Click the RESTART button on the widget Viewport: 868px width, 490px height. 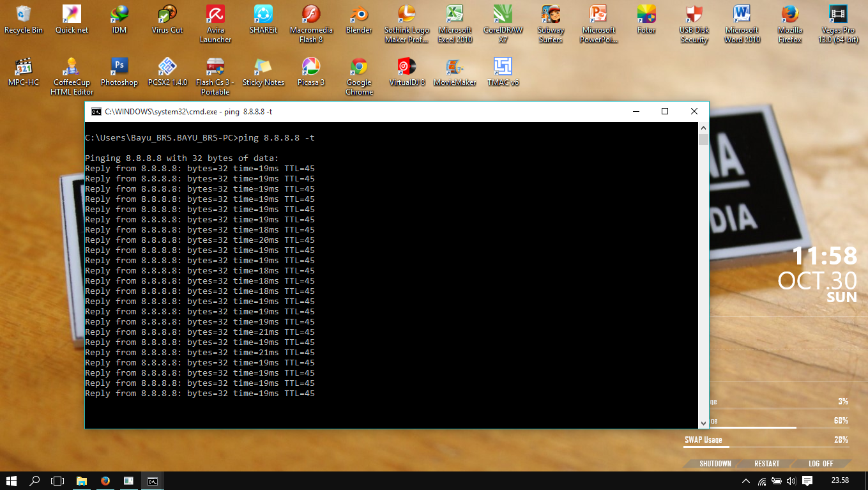pyautogui.click(x=766, y=463)
